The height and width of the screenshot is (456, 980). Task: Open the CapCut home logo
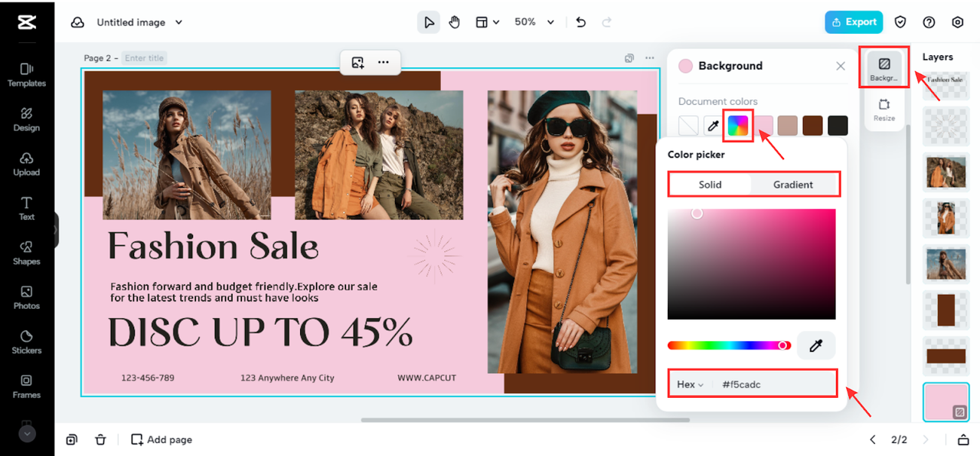[x=27, y=22]
